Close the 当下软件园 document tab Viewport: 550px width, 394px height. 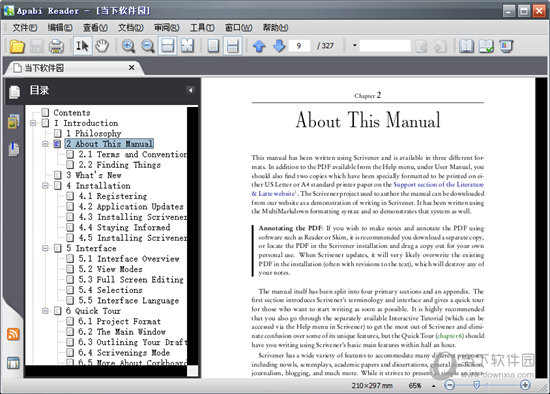pyautogui.click(x=132, y=67)
